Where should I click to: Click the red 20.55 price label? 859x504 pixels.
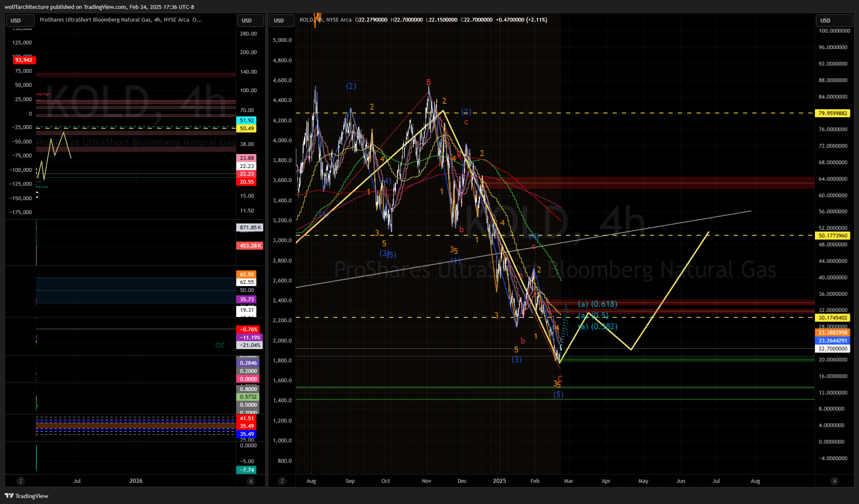247,182
